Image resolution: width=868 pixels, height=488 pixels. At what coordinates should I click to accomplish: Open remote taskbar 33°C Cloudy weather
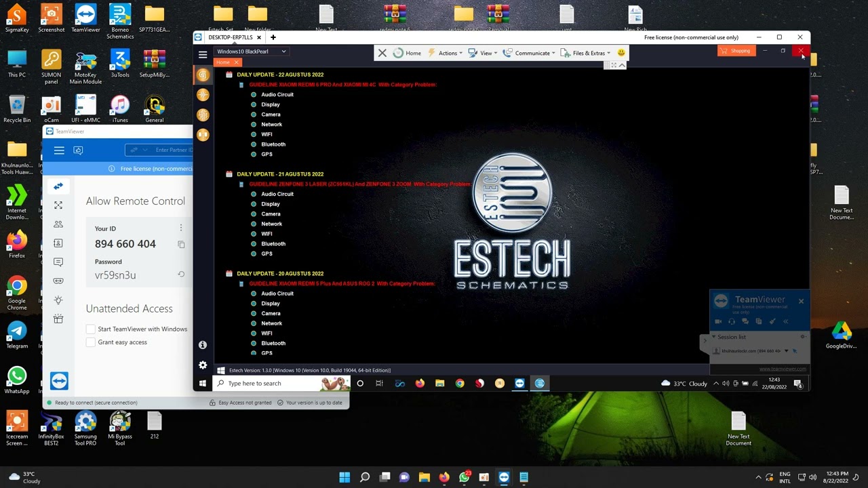[x=686, y=384]
